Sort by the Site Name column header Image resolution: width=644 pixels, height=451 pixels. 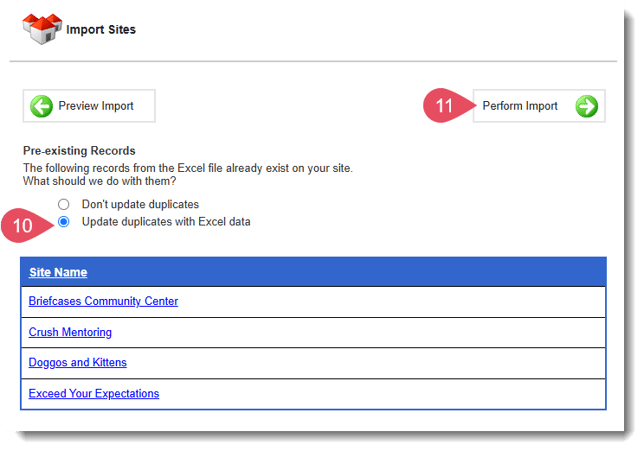tap(58, 272)
